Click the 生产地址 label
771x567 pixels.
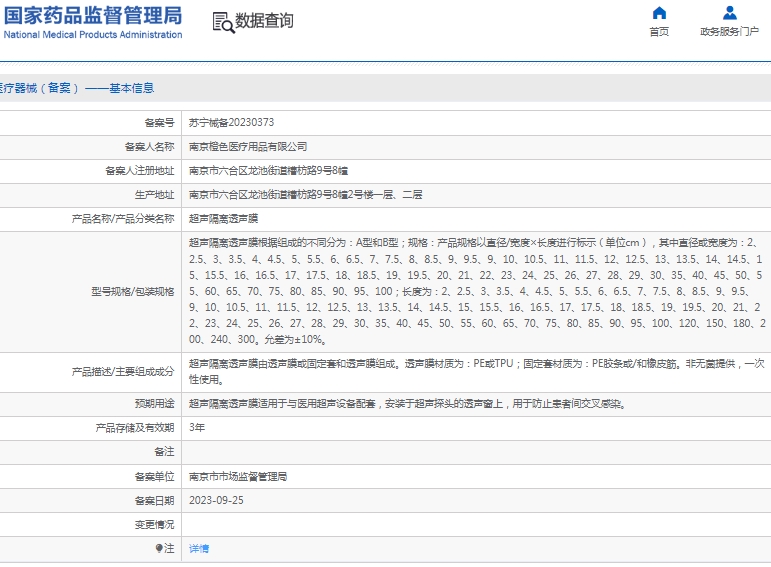[x=154, y=195]
